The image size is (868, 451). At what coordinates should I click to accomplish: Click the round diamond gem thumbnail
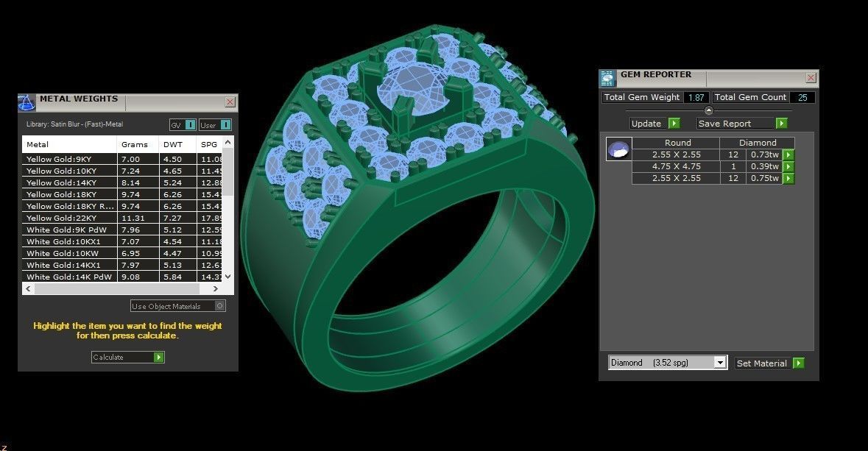[618, 149]
